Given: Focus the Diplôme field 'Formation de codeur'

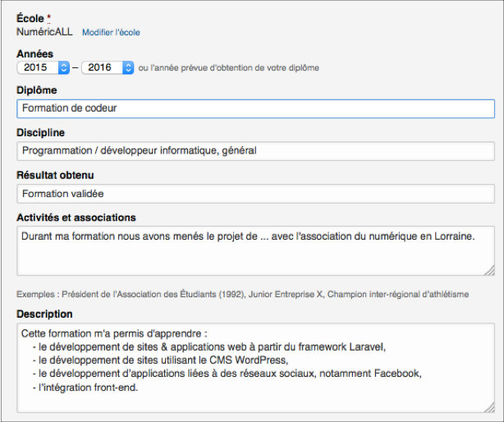Looking at the screenshot, I should click(255, 108).
